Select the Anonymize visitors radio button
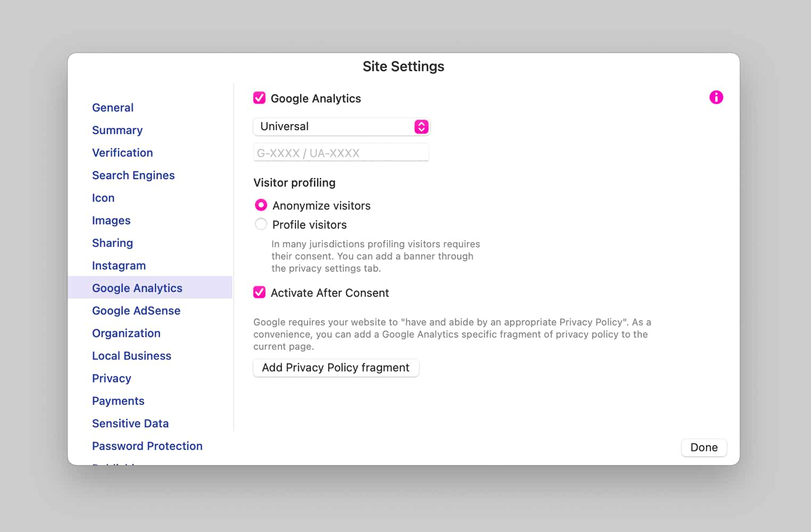This screenshot has width=811, height=532. click(x=261, y=205)
